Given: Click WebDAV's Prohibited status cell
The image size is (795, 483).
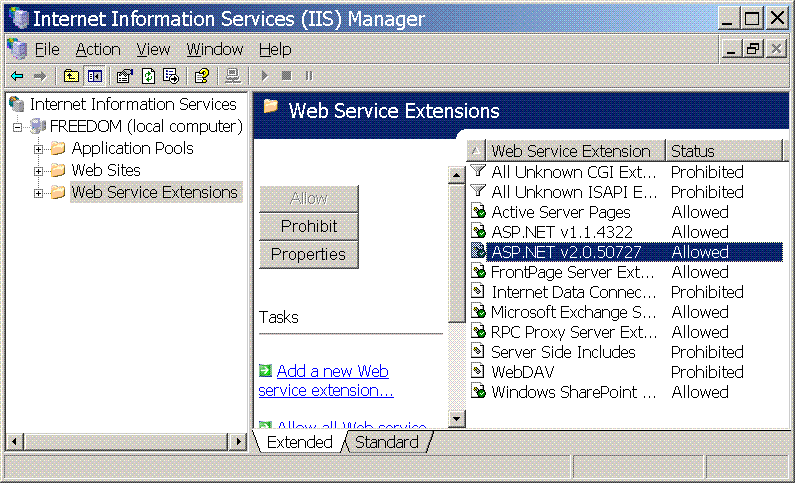Looking at the screenshot, I should point(707,372).
